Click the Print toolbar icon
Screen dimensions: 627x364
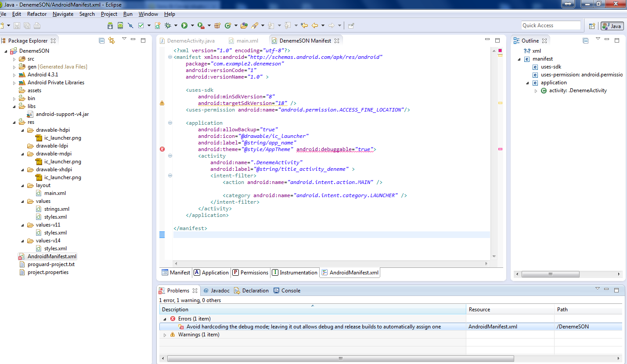(37, 25)
